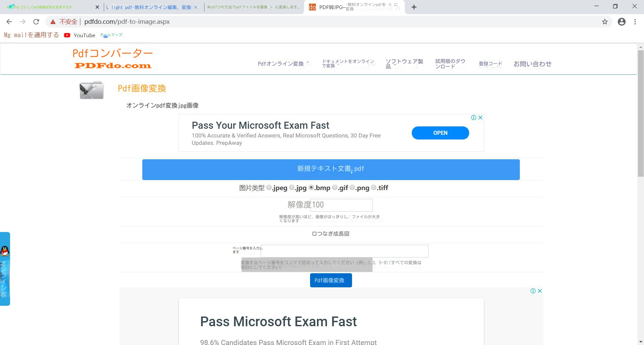Click the page number input field
The width and height of the screenshot is (644, 345).
(x=345, y=251)
